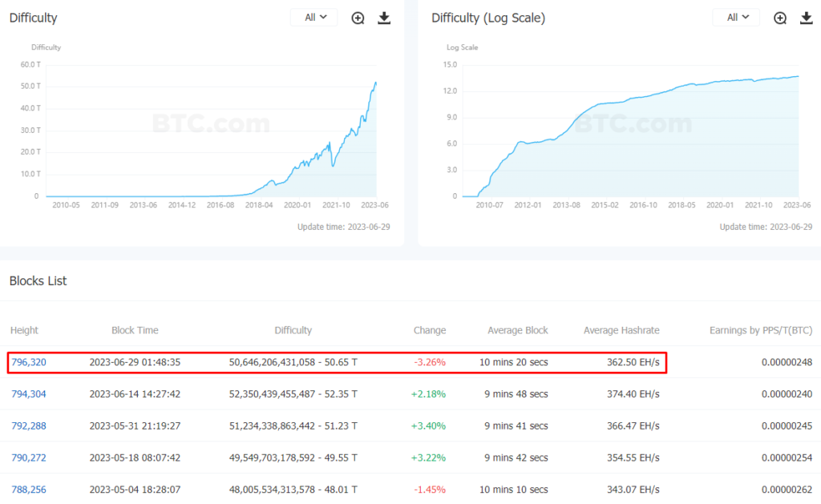The width and height of the screenshot is (821, 504).
Task: Open the All dropdown on Difficulty chart
Action: (314, 18)
